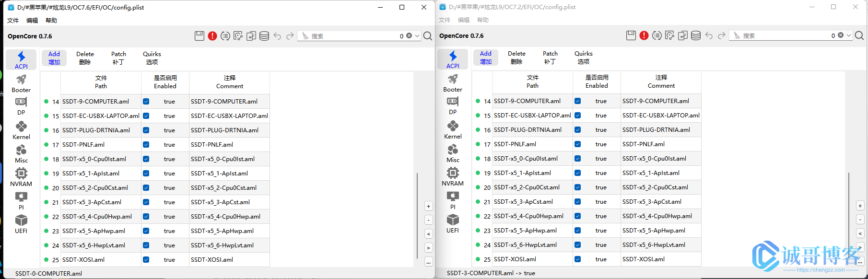Select the ACPI section in OC7.6 sidebar
The image size is (868, 279).
(x=21, y=60)
